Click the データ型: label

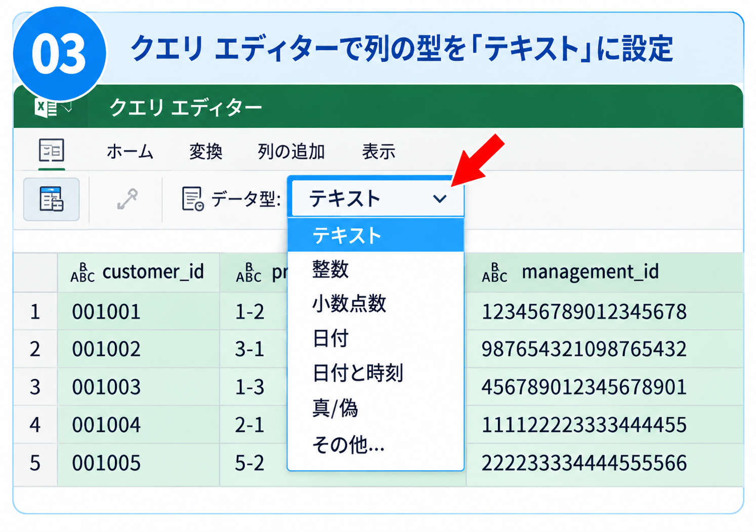(x=246, y=199)
